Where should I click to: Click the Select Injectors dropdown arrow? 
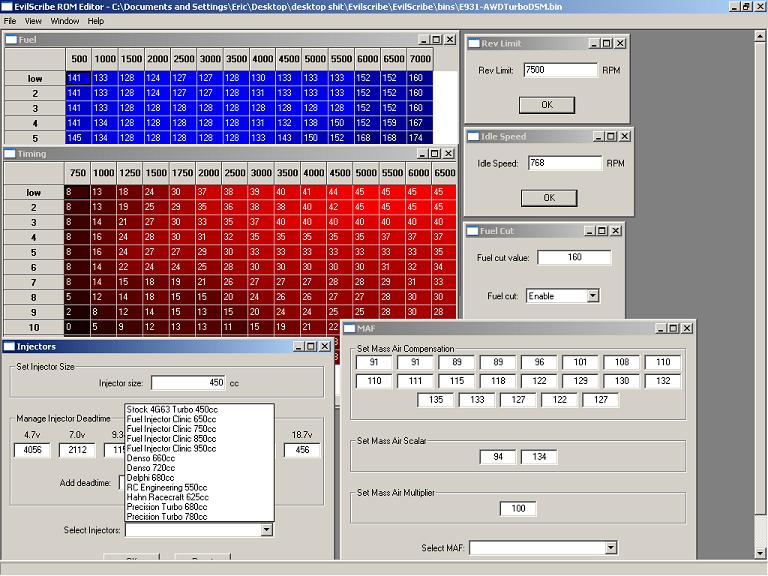266,530
